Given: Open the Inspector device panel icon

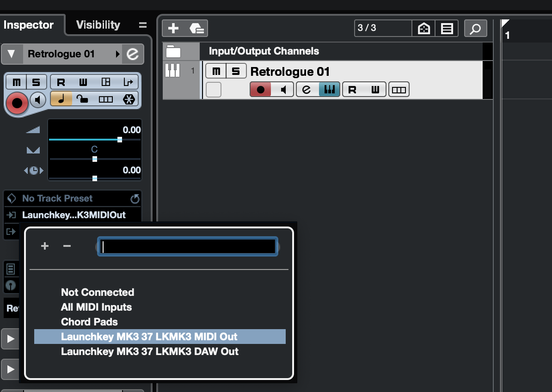Looking at the screenshot, I should 105,82.
